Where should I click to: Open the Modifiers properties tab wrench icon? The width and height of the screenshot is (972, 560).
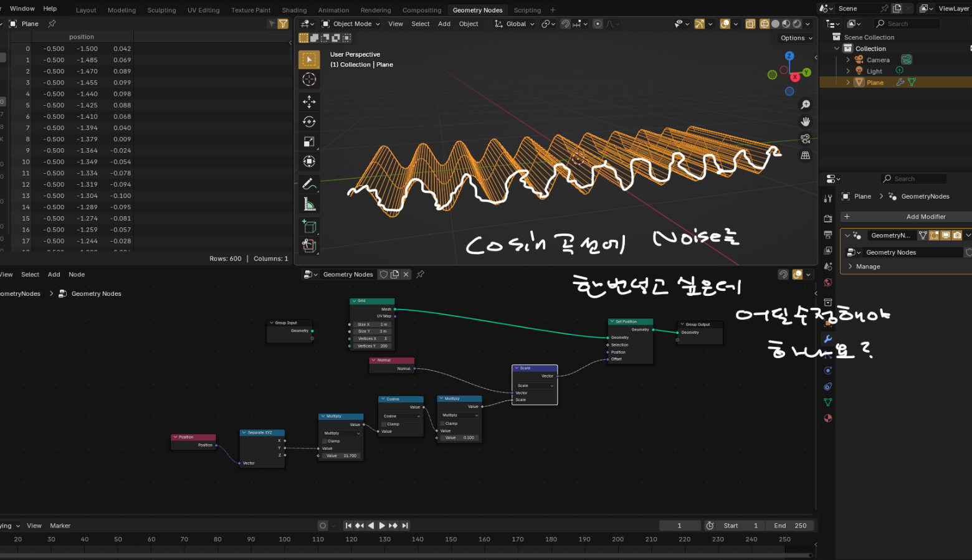click(828, 339)
